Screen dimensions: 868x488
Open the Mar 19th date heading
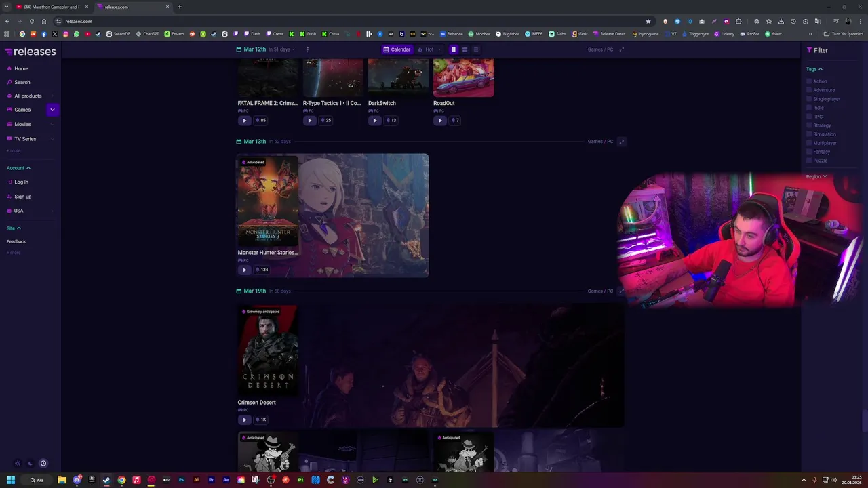[x=255, y=291]
